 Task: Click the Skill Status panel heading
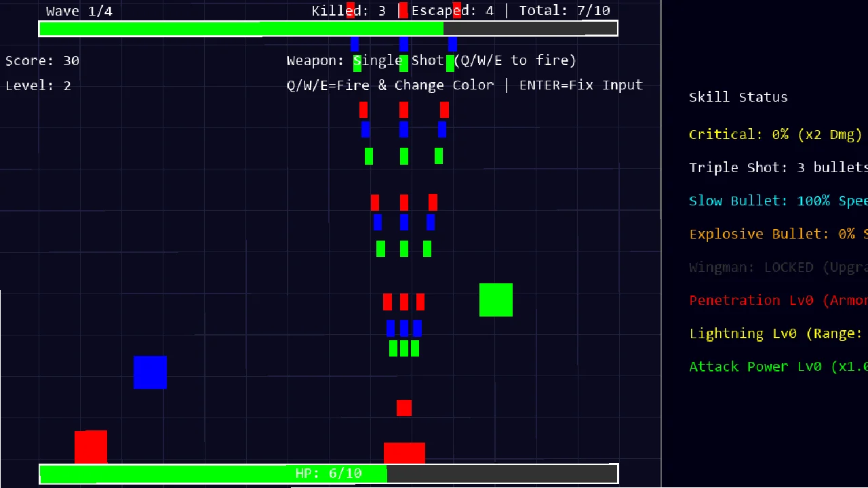tap(738, 97)
